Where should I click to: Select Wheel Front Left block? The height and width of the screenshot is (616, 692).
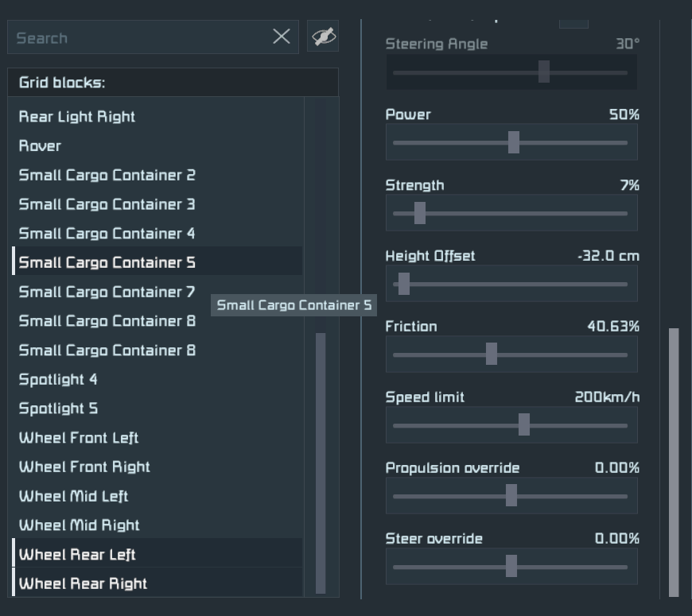pos(79,438)
